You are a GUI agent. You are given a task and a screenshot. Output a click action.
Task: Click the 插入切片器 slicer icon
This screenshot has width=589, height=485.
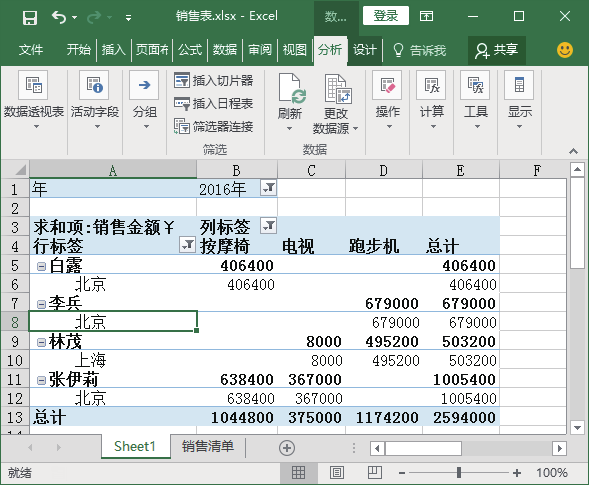pyautogui.click(x=182, y=80)
